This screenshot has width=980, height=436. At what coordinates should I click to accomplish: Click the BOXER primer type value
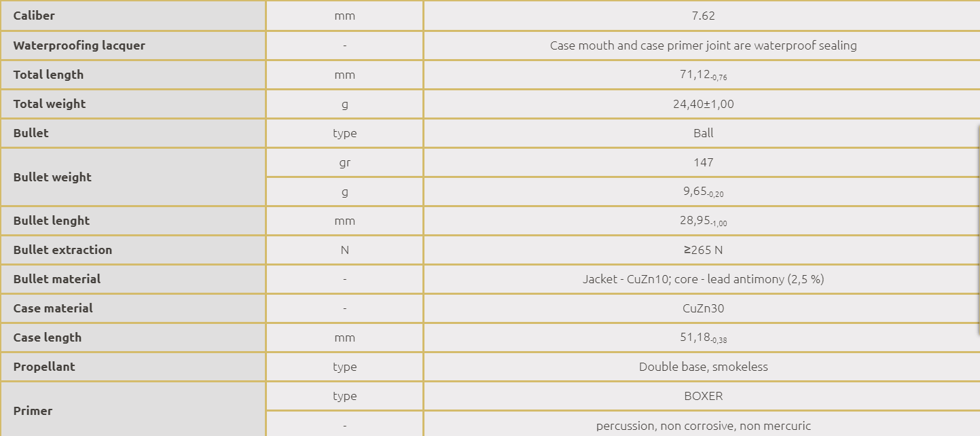[703, 396]
